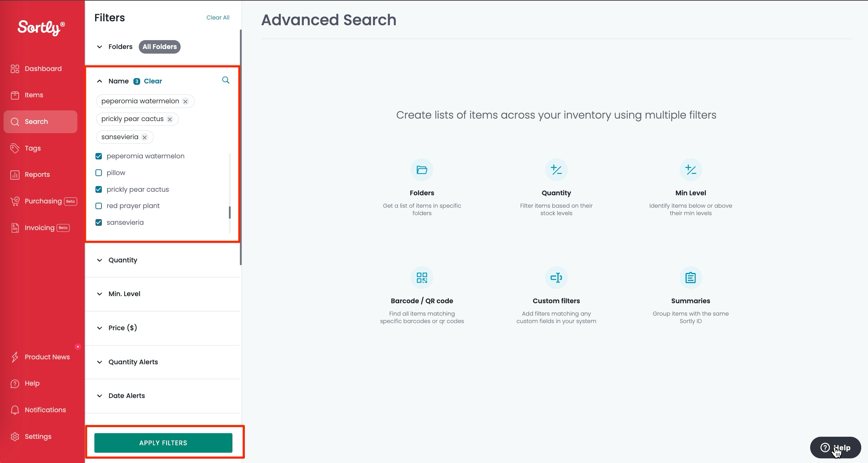Image resolution: width=868 pixels, height=463 pixels.
Task: Open Dashboard via its grid icon
Action: (x=15, y=69)
